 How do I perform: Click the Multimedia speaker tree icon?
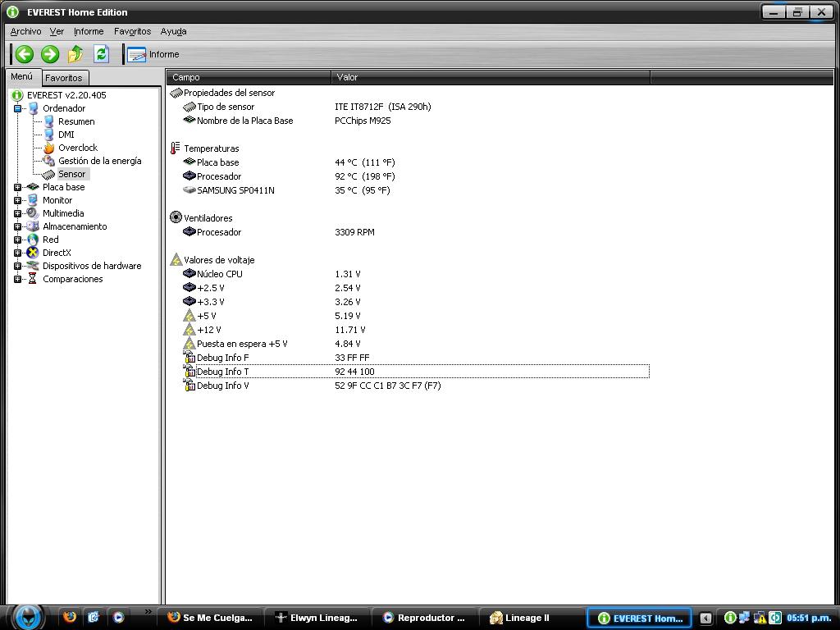tap(33, 213)
